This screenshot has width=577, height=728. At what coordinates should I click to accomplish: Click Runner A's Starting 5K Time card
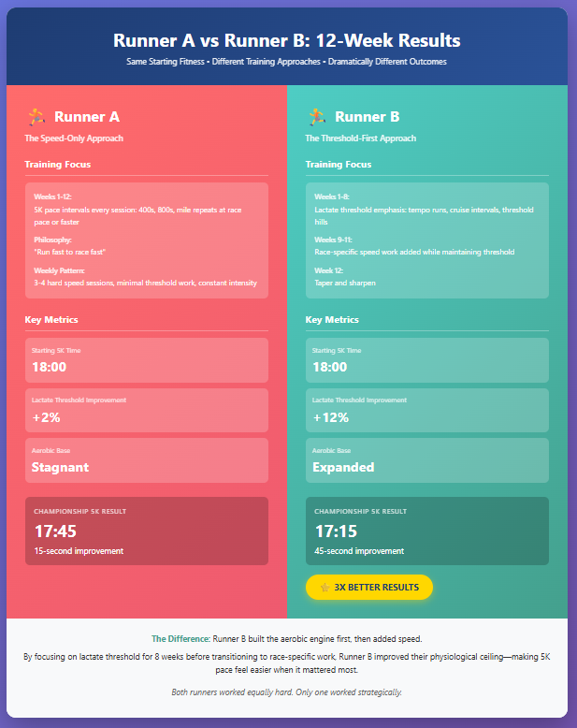(146, 359)
